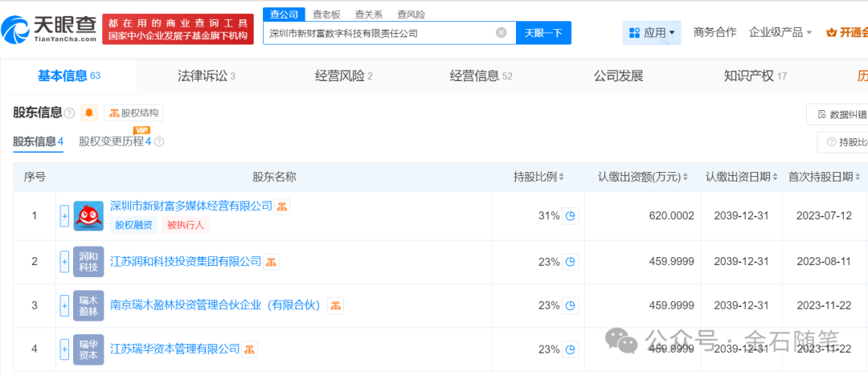Expand the 江苏瑞华资本 row plus button
This screenshot has width=868, height=376.
pyautogui.click(x=64, y=349)
